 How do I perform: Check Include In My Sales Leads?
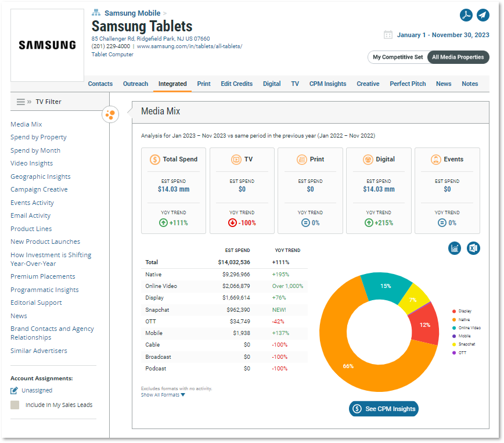pyautogui.click(x=15, y=405)
